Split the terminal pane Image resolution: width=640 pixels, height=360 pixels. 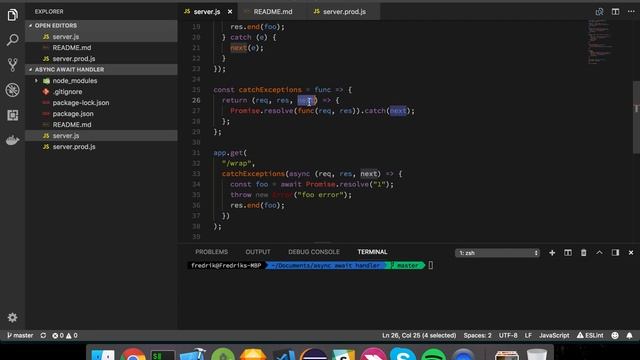point(568,253)
